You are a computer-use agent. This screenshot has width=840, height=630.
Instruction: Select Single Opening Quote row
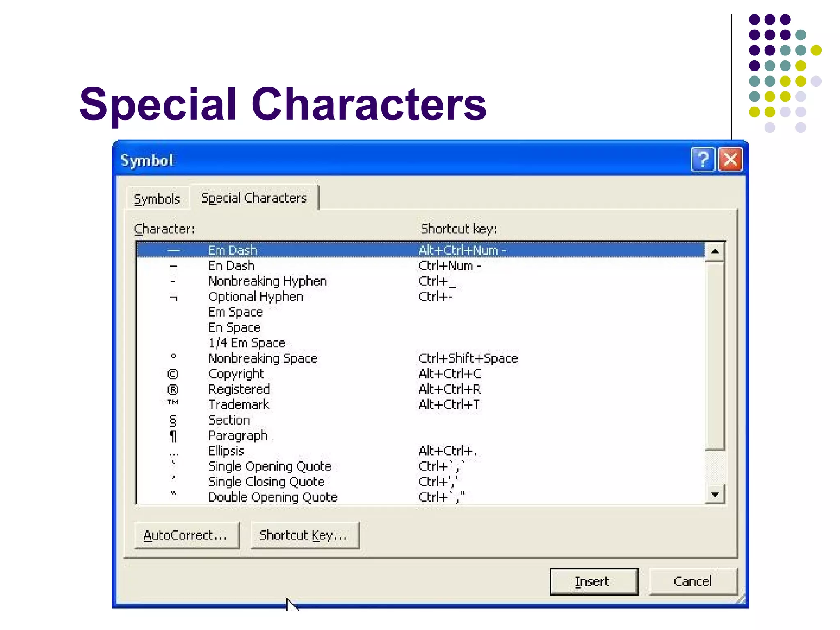[420, 466]
